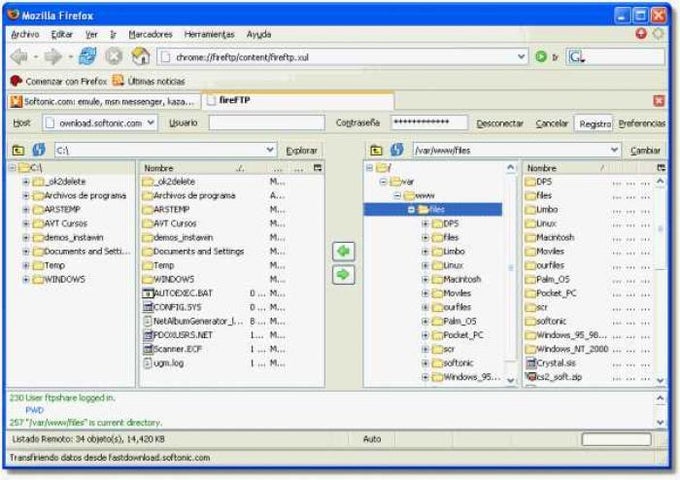Open remote file list column picker

(661, 168)
